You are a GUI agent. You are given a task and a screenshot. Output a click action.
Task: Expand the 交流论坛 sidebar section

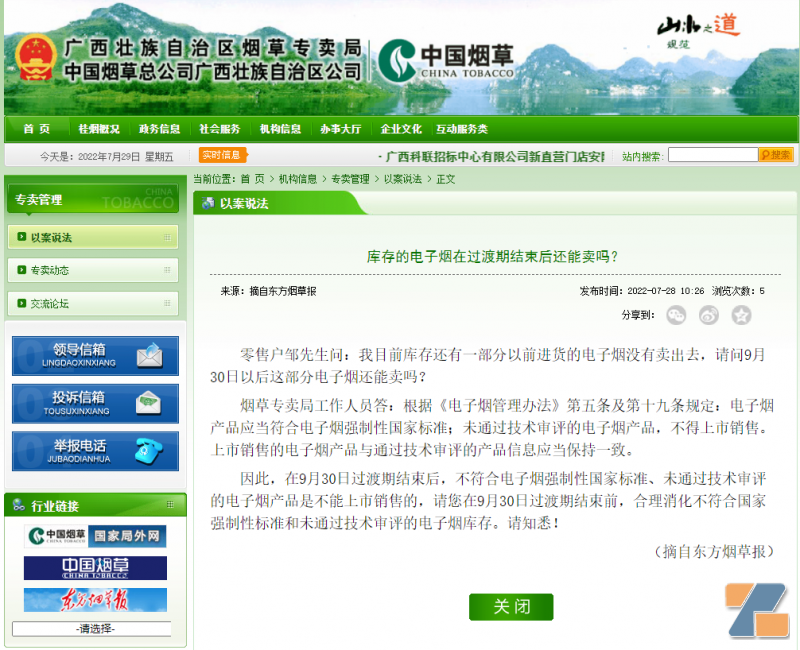coord(60,304)
